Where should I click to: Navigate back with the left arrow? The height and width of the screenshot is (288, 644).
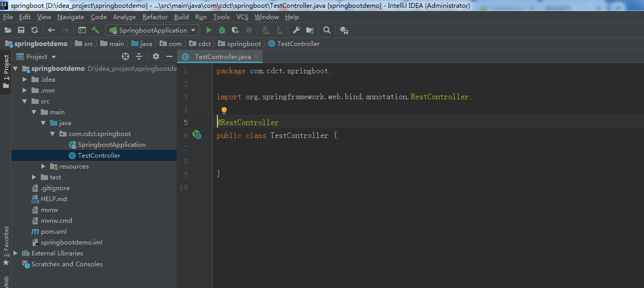51,31
